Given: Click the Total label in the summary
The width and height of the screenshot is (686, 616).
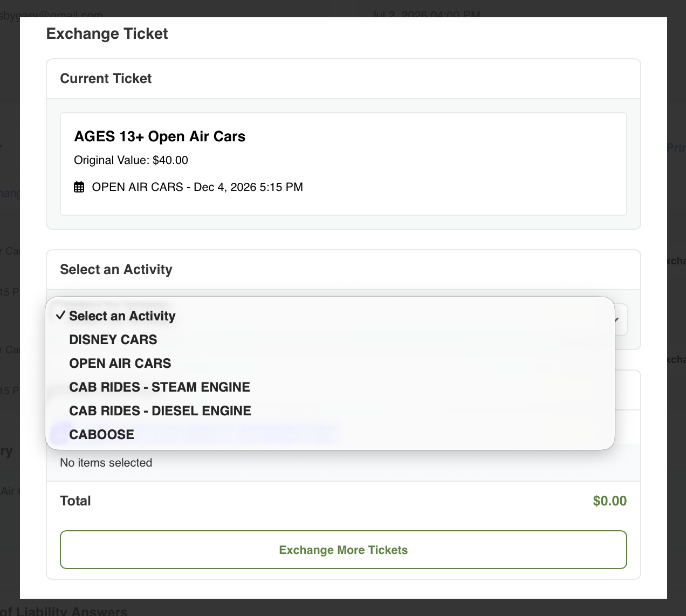Looking at the screenshot, I should (x=76, y=501).
